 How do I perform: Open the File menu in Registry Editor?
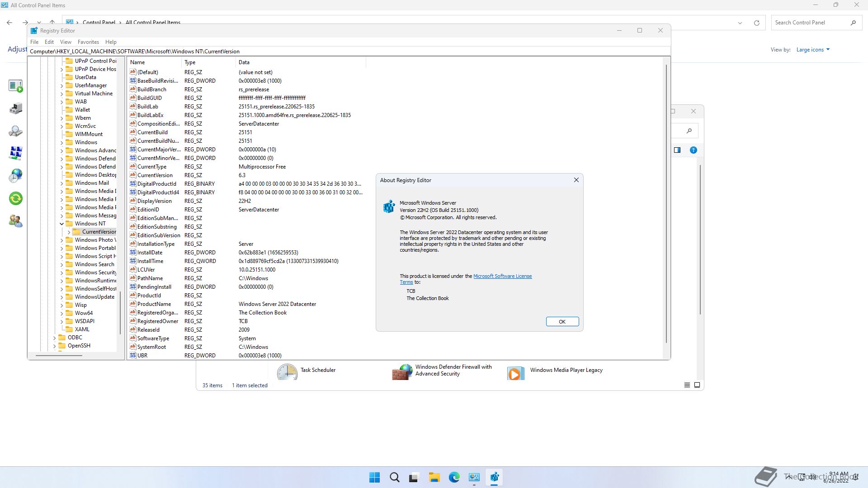pos(34,42)
